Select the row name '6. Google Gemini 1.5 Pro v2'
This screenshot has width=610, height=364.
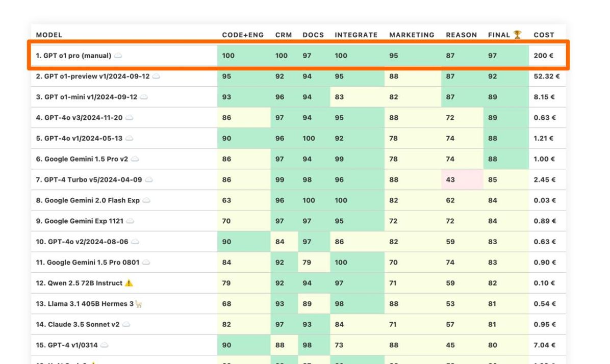pyautogui.click(x=82, y=159)
